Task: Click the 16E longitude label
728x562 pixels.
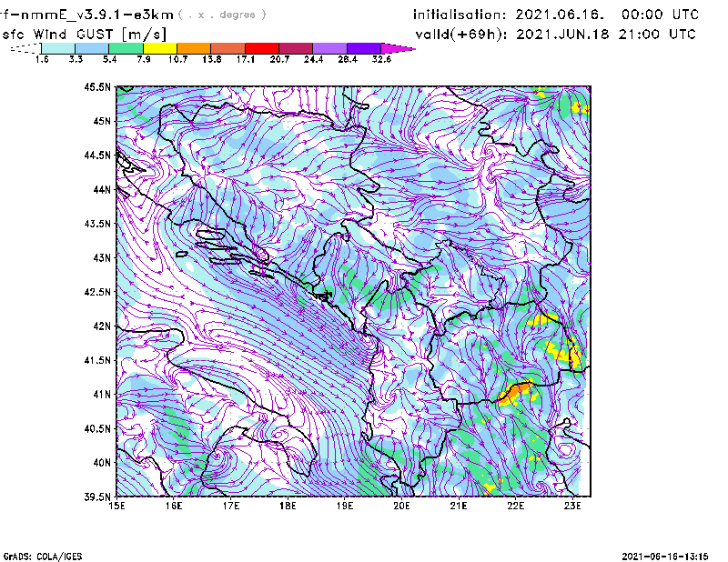Action: [174, 506]
